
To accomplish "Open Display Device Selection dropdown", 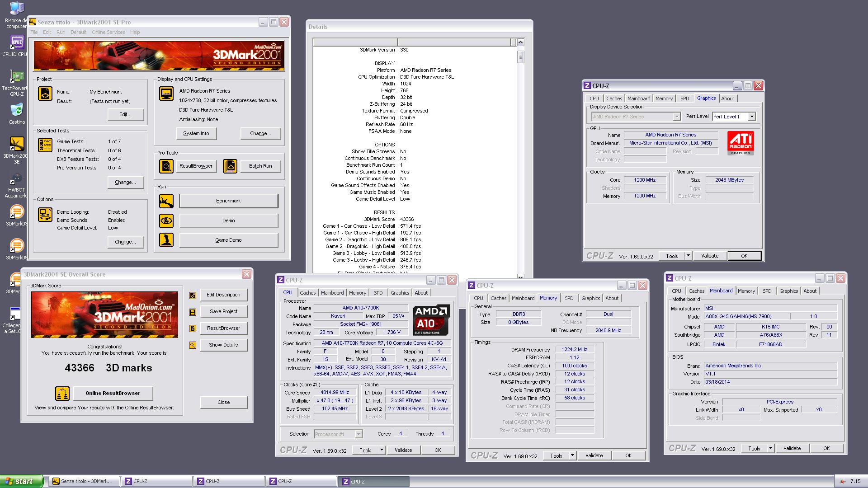I will 676,117.
